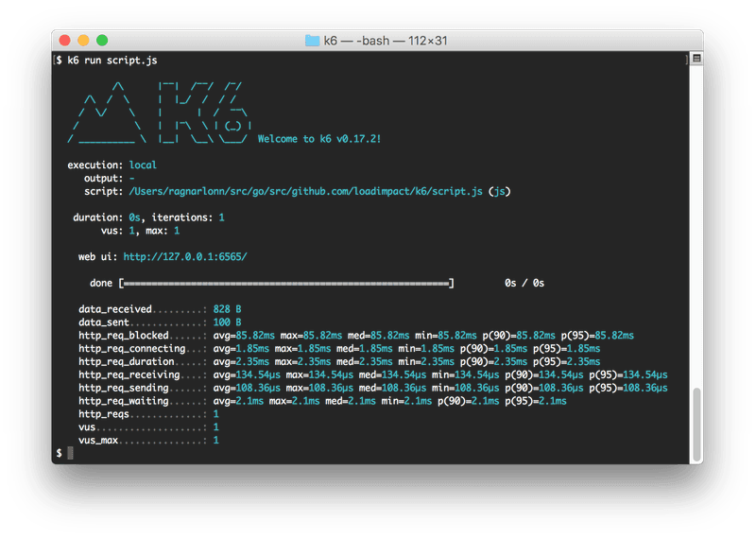Click the 'Welcome to k6 v0.17.2!' text
Image resolution: width=756 pixels, height=539 pixels.
click(319, 139)
